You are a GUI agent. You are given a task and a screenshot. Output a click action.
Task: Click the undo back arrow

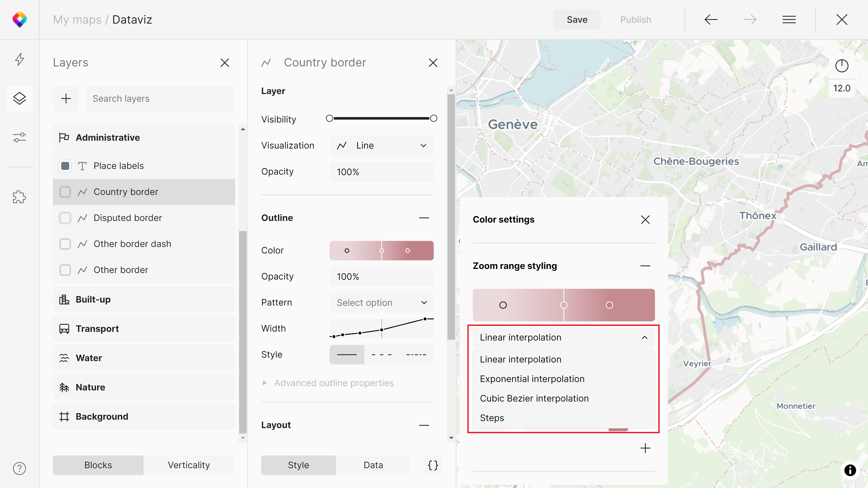pos(711,20)
